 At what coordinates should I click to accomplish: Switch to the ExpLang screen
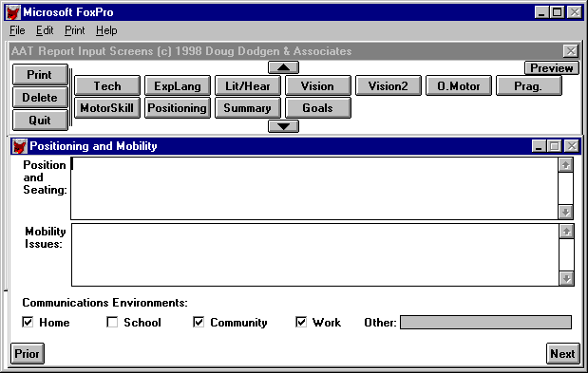coord(178,85)
